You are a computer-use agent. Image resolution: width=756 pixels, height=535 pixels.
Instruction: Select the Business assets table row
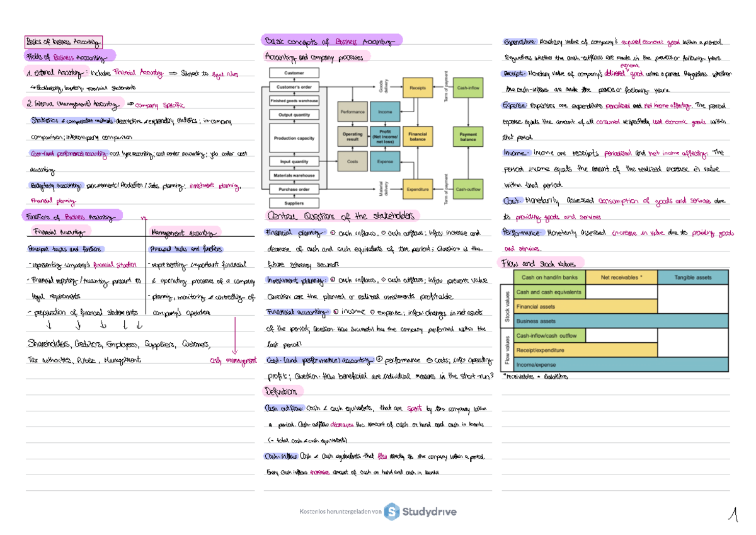621,321
